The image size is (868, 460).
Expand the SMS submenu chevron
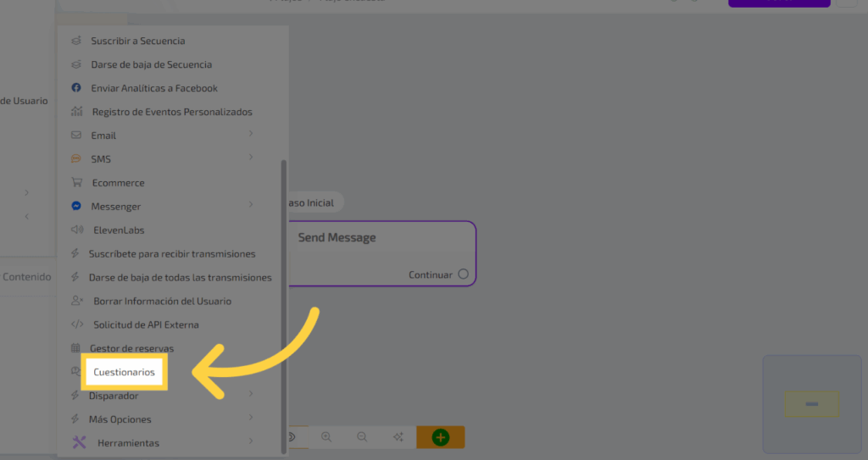pyautogui.click(x=251, y=158)
